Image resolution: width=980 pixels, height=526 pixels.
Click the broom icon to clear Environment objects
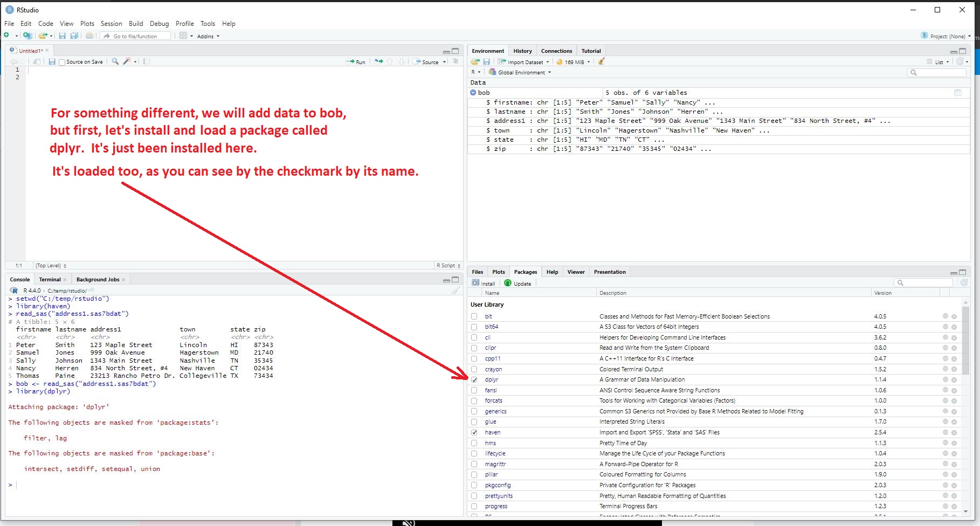[x=601, y=61]
